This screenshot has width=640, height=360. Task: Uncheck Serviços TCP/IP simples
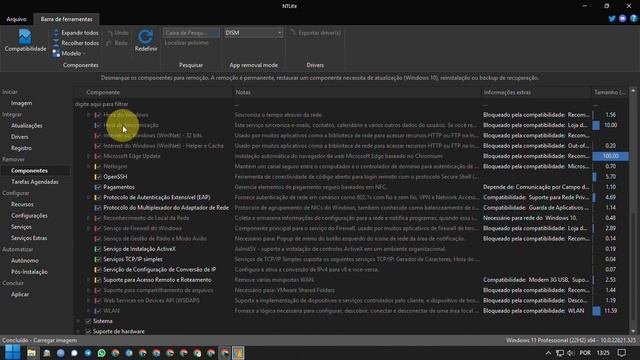click(98, 259)
